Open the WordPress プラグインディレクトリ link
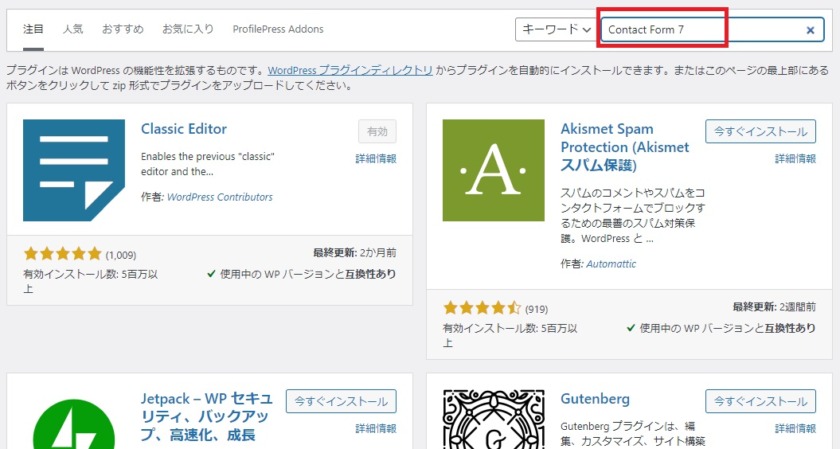840x449 pixels. click(x=350, y=70)
